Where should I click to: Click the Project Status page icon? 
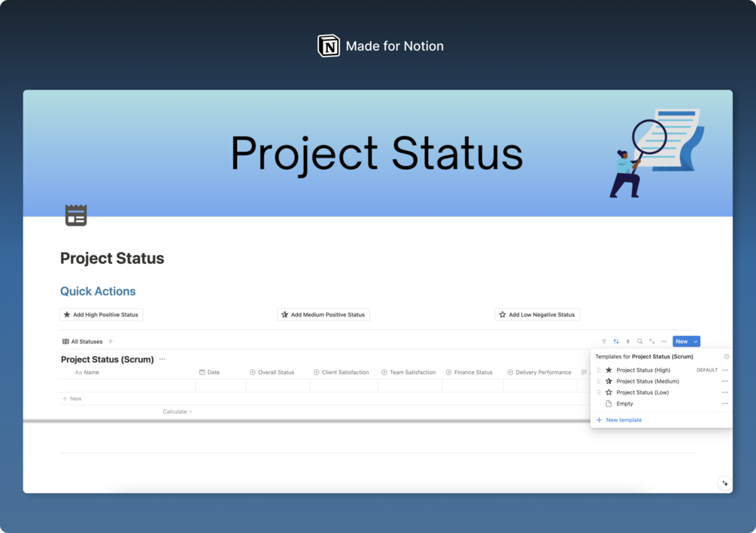[76, 215]
